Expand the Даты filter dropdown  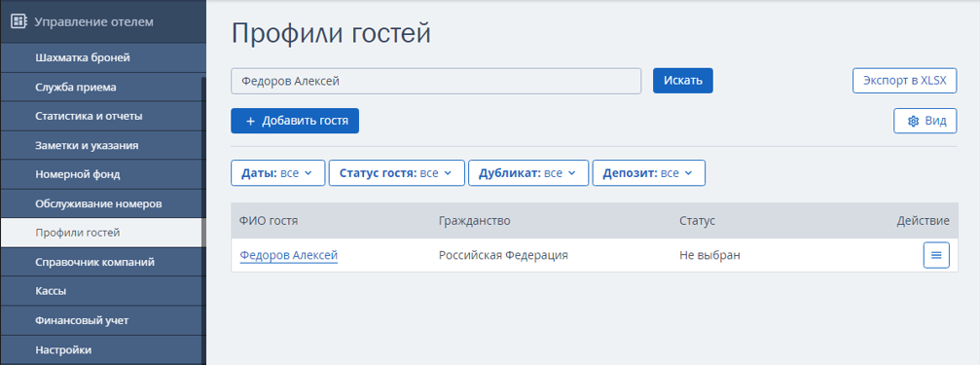[278, 173]
